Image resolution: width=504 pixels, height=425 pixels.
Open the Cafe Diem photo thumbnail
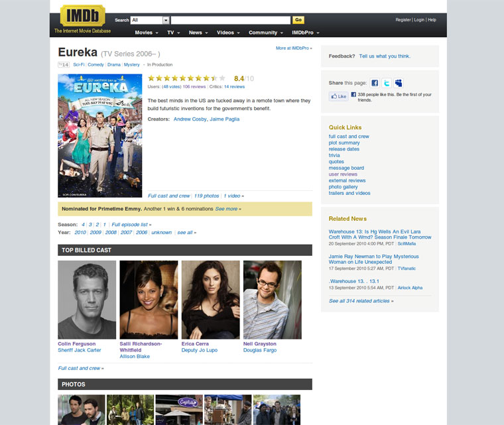click(179, 410)
